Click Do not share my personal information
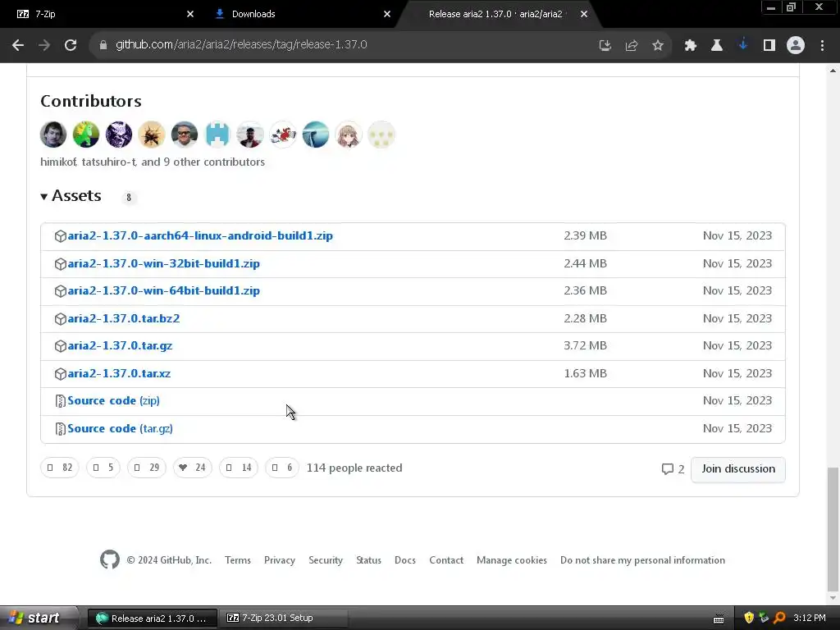The width and height of the screenshot is (840, 630). click(642, 560)
